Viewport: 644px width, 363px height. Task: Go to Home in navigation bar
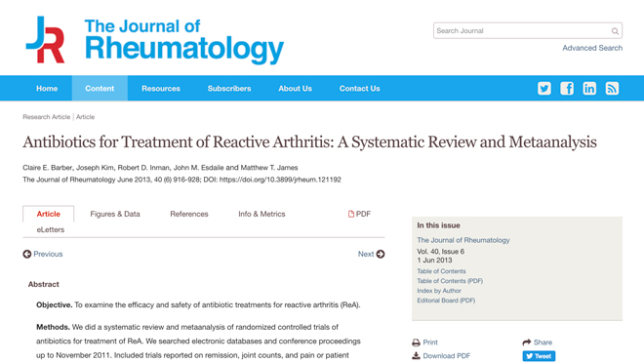pyautogui.click(x=47, y=88)
